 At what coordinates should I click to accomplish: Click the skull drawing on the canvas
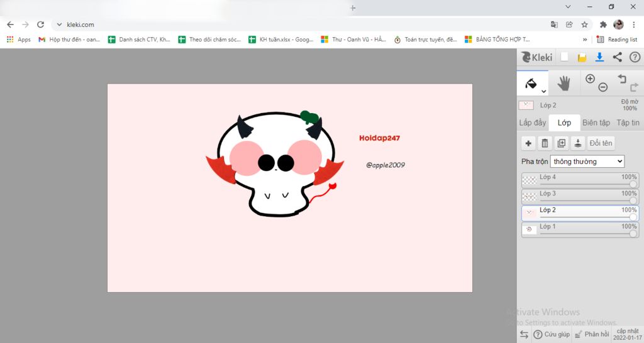pos(275,163)
